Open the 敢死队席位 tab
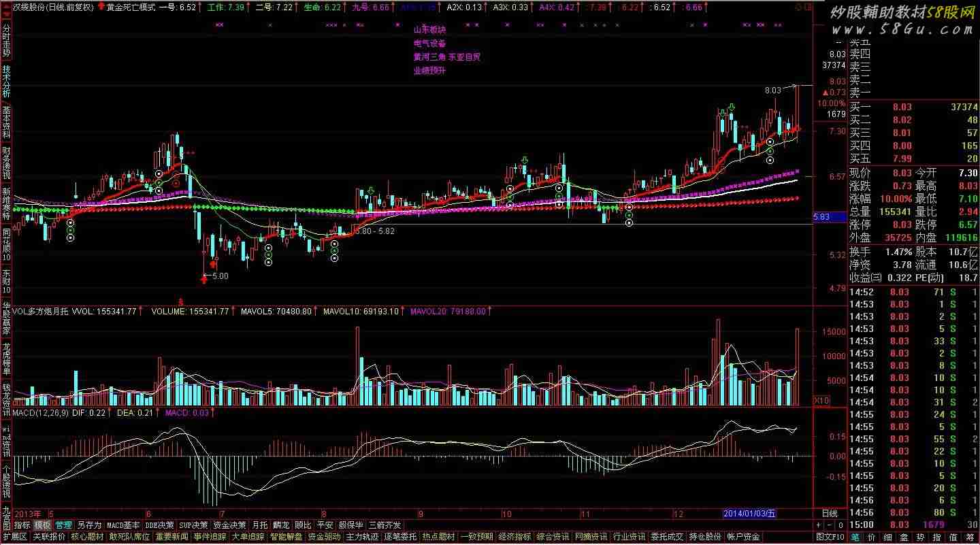 pos(129,537)
